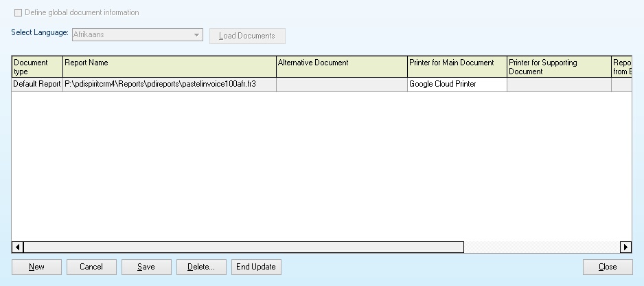The image size is (644, 286).
Task: Click Printer for Main Document header
Action: point(457,67)
